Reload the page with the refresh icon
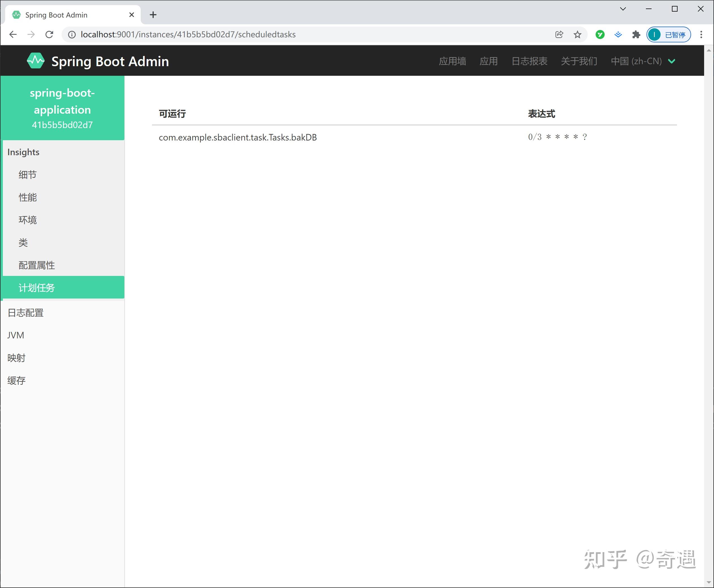 49,34
